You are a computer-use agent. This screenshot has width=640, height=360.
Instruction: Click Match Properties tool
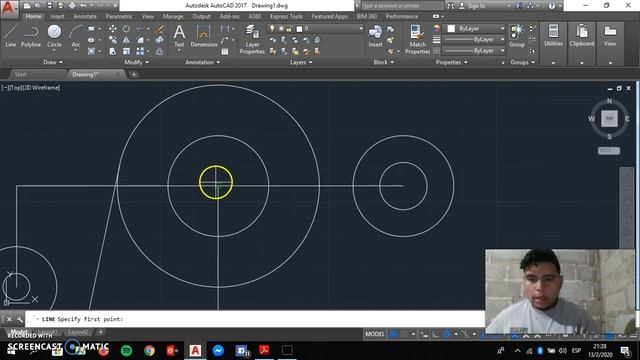point(417,39)
